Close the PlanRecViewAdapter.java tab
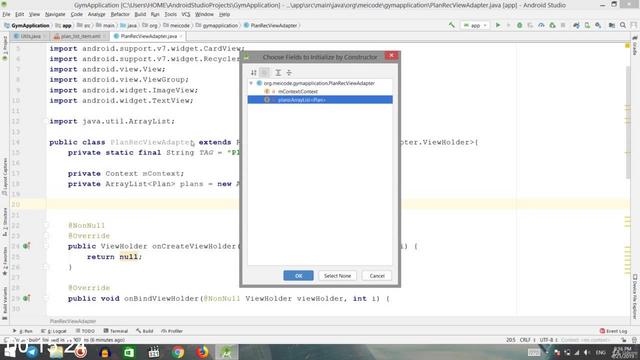The width and height of the screenshot is (640, 360). pos(181,36)
